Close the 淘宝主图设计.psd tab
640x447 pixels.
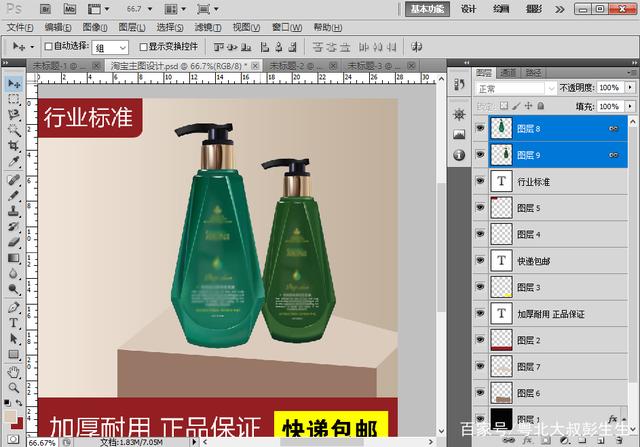pos(255,65)
